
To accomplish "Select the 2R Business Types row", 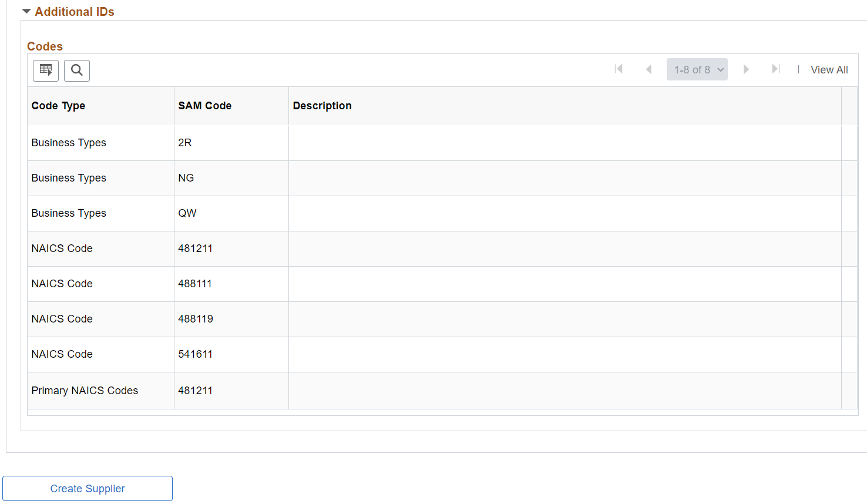I will tap(442, 143).
